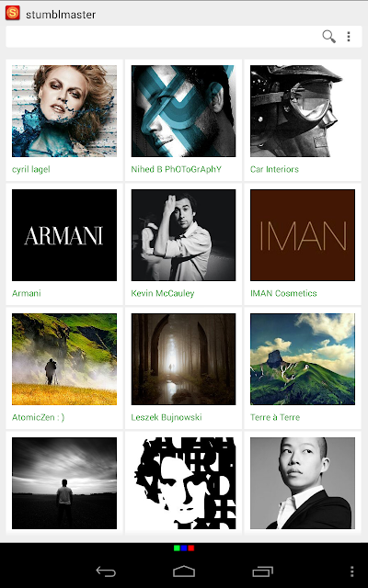Viewport: 368px width, 588px height.
Task: Open the recent apps navigation icon
Action: pyautogui.click(x=262, y=571)
